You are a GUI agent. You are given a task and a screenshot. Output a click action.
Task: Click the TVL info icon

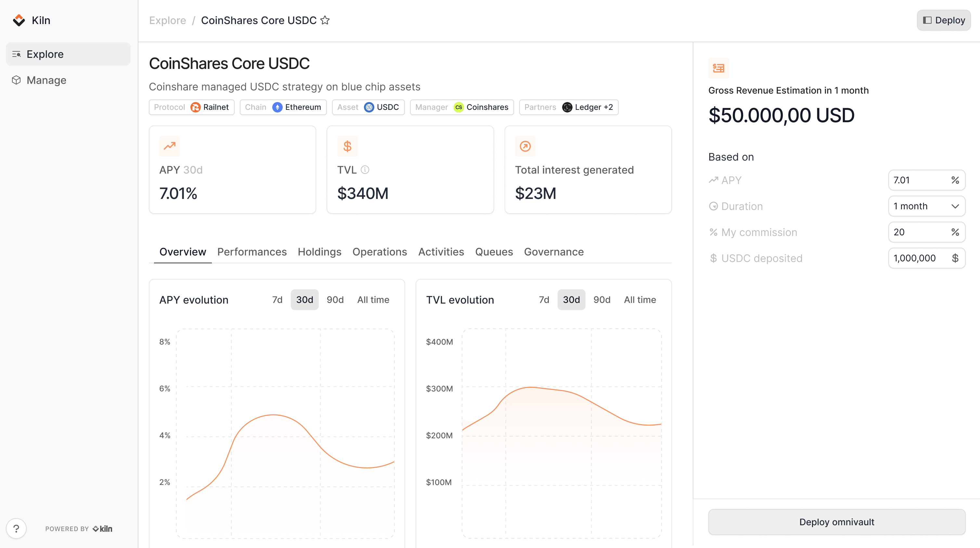(366, 170)
